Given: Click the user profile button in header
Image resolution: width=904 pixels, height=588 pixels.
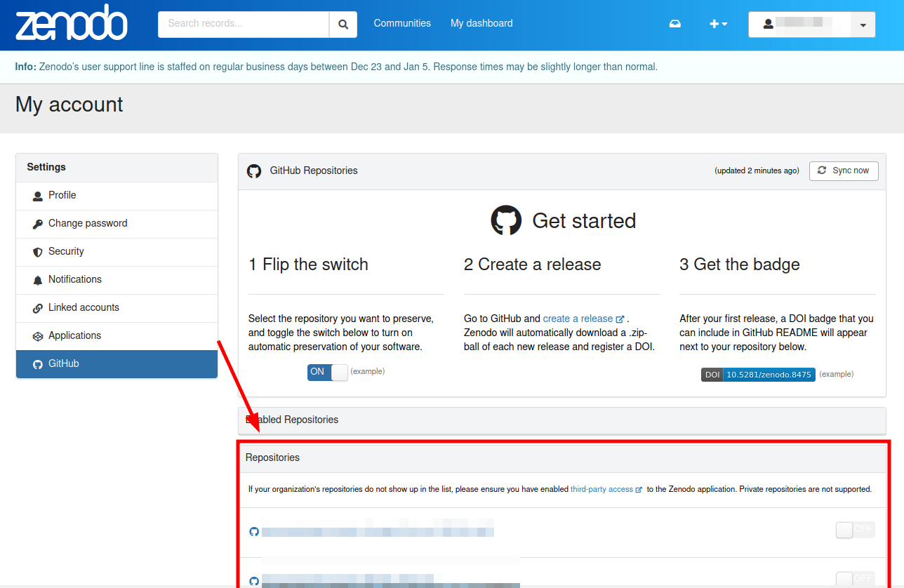Looking at the screenshot, I should click(799, 25).
